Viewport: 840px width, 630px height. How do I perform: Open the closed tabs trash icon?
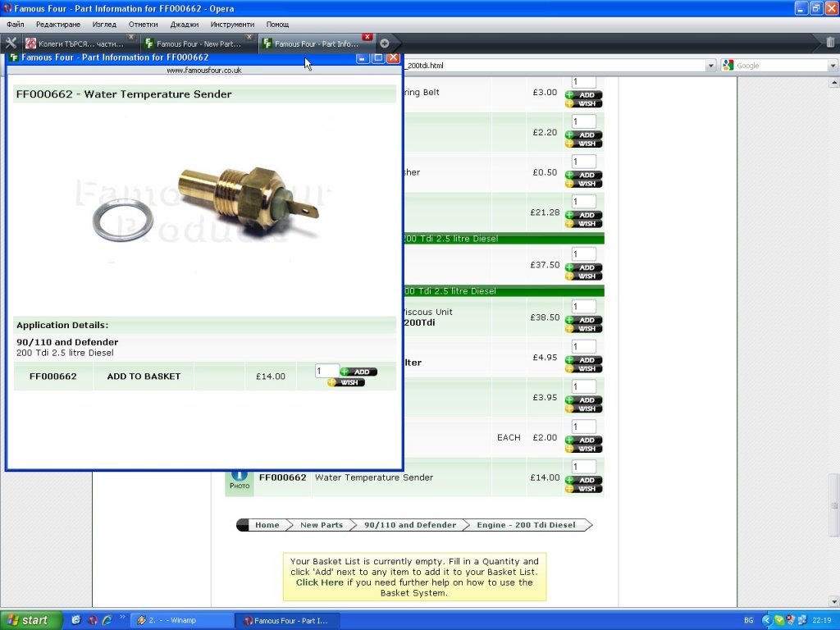830,43
